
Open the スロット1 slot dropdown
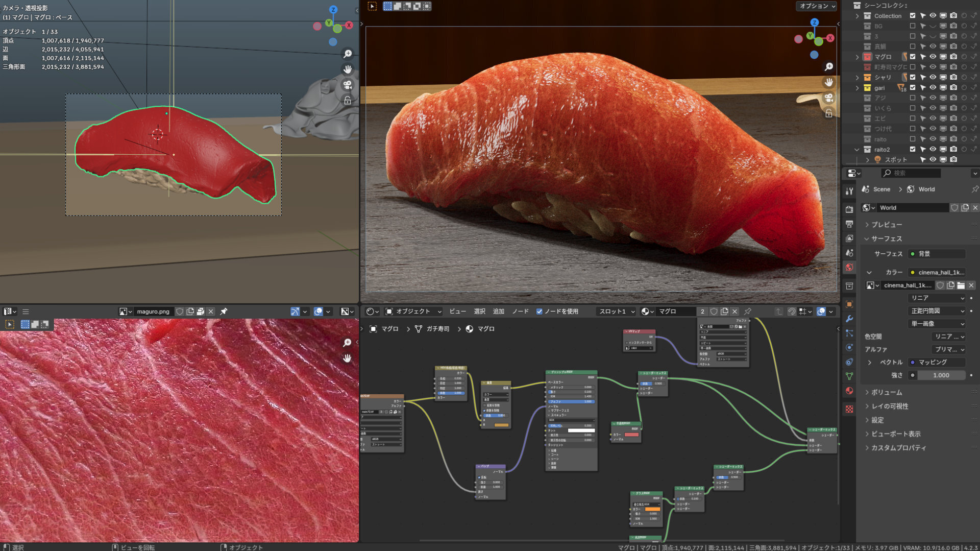point(617,312)
